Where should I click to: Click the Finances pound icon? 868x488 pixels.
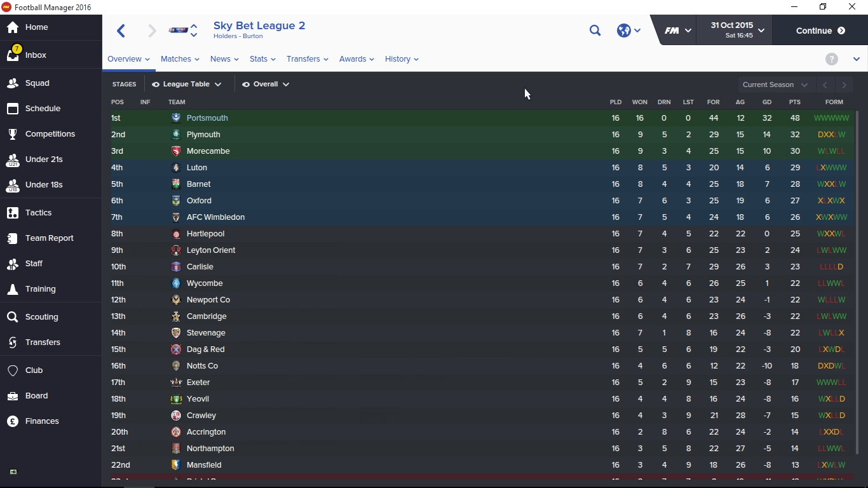click(x=13, y=421)
